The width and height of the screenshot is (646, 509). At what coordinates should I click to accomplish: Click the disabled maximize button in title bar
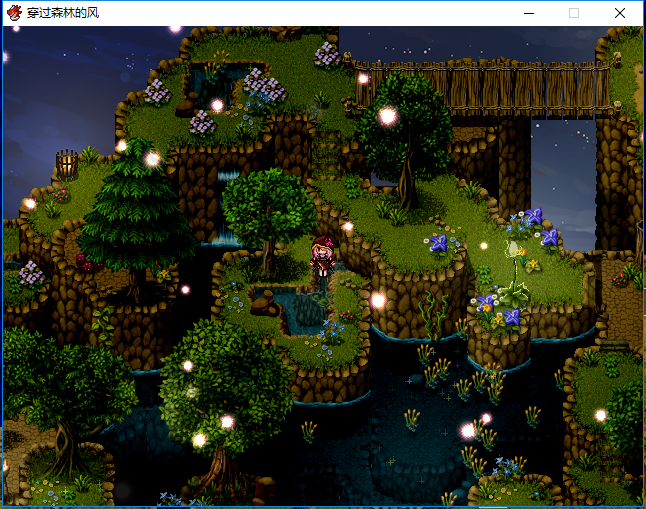point(574,13)
